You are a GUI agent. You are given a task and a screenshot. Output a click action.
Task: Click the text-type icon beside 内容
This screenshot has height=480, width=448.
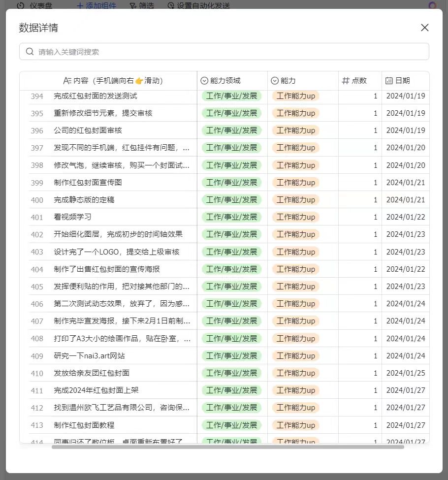click(67, 81)
